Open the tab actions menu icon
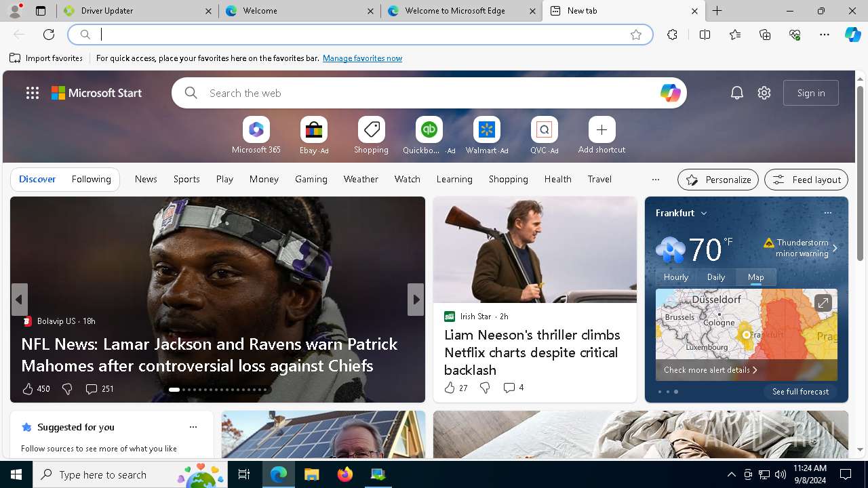The width and height of the screenshot is (868, 488). [x=41, y=11]
